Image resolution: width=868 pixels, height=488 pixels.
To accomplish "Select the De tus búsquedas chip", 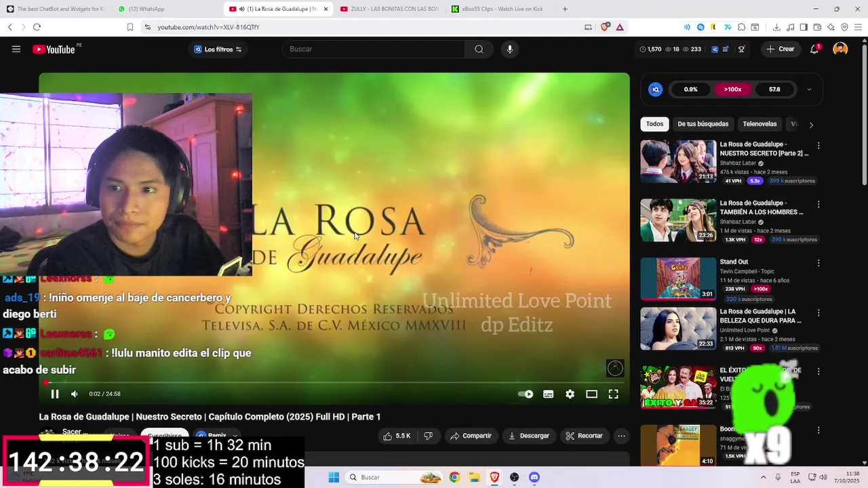I will 703,124.
